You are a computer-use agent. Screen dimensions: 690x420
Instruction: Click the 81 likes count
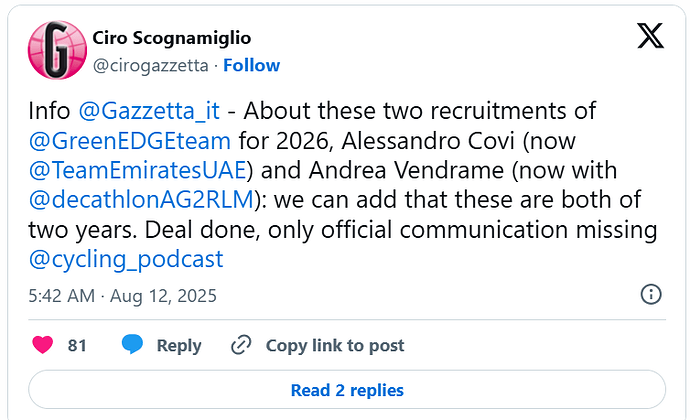pyautogui.click(x=77, y=345)
